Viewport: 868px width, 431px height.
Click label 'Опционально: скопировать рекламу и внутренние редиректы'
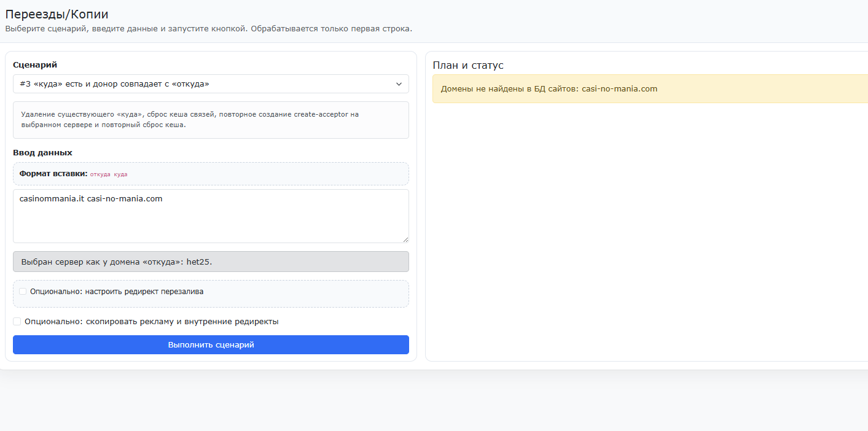click(x=152, y=322)
